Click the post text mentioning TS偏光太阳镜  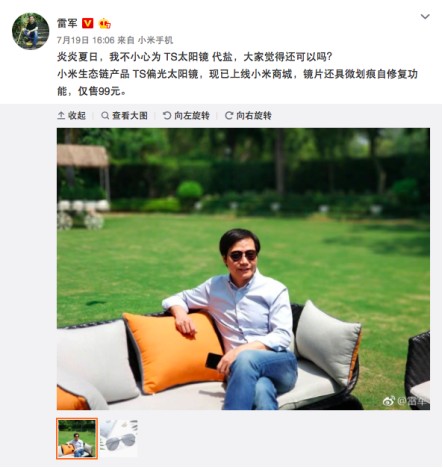237,82
